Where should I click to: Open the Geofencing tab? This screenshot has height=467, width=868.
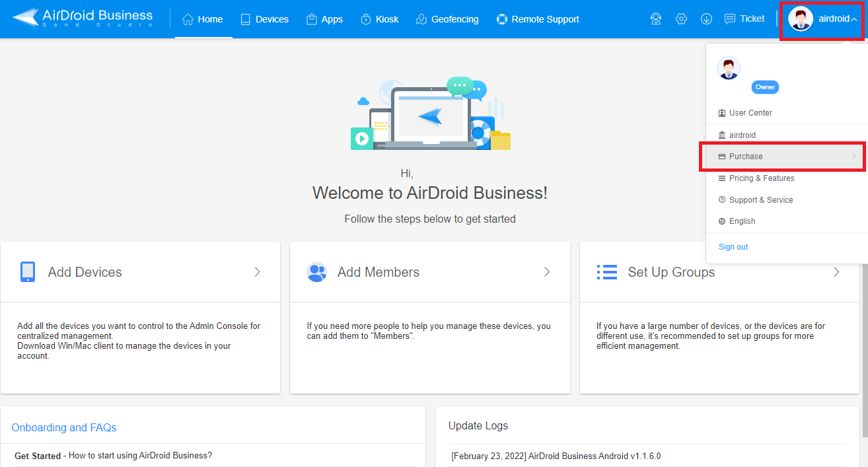point(447,19)
